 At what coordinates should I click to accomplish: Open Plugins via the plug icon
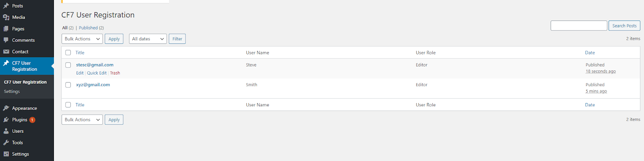6,120
